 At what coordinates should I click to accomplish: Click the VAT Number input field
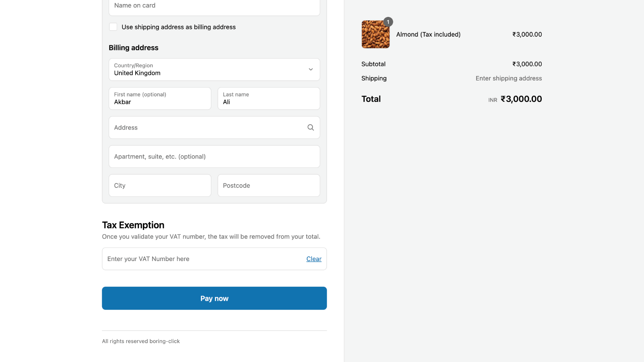point(203,259)
